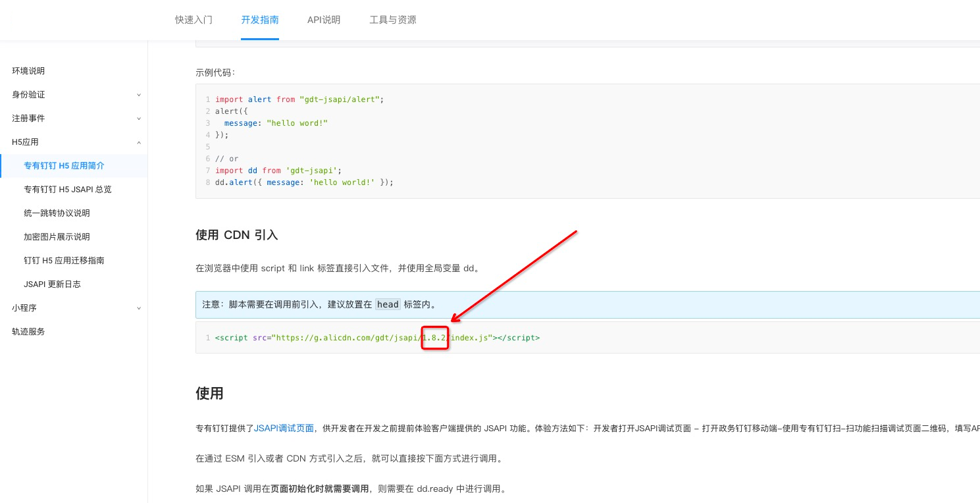This screenshot has height=503, width=980.
Task: Click the H5应用 menu label
Action: (25, 142)
